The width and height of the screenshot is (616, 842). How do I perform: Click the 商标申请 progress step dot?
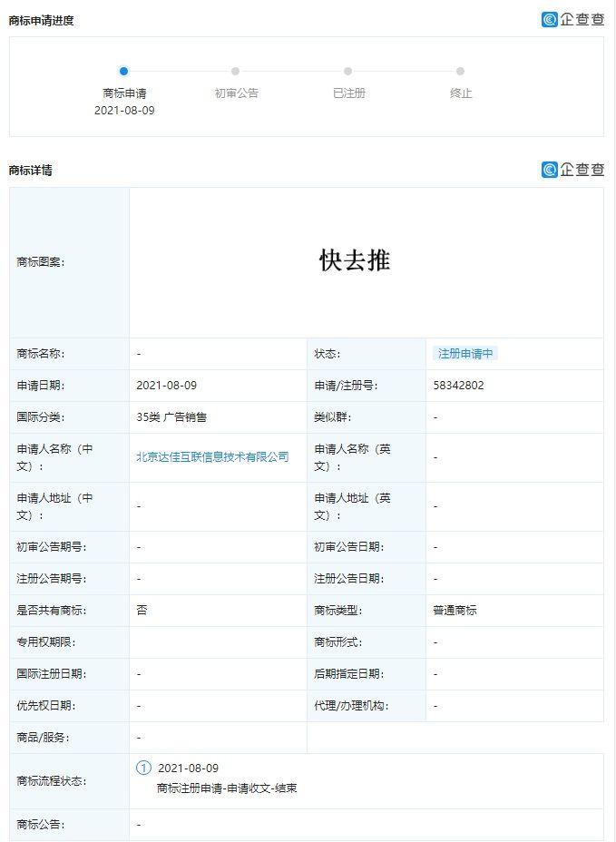tap(124, 71)
